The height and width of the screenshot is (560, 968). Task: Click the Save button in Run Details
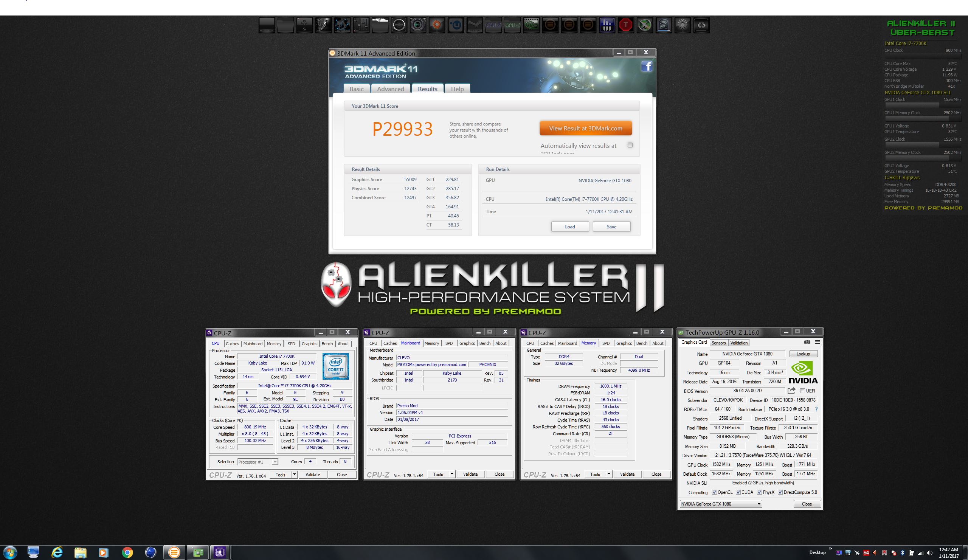click(x=611, y=226)
